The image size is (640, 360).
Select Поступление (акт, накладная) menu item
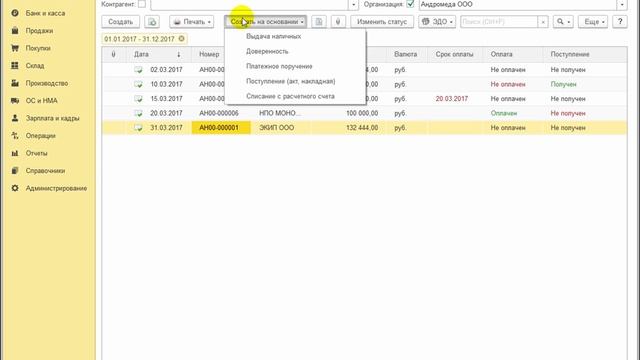(x=291, y=81)
